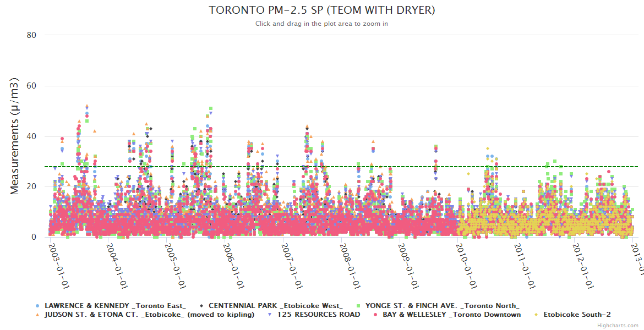
Task: Click the blue circle Lawrence & Kennedy legend marker
Action: [37, 306]
